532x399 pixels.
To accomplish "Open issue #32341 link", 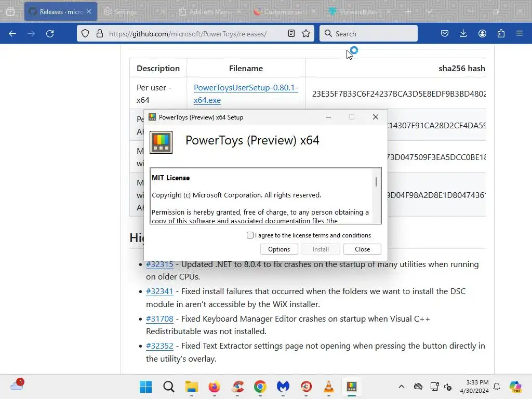I will (159, 291).
